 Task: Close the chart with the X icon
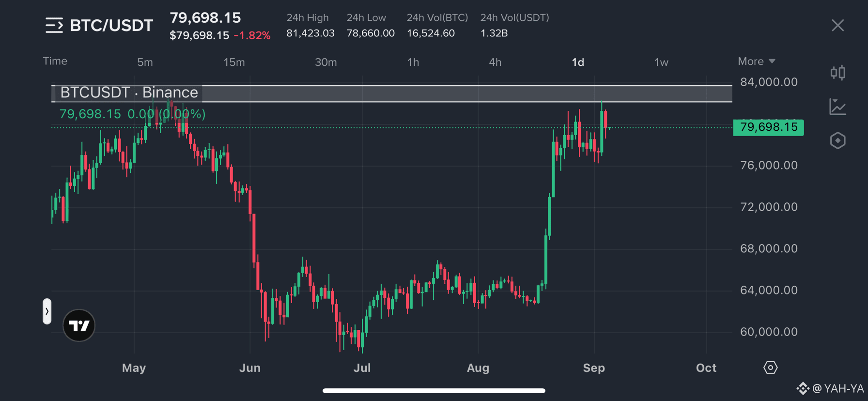coord(837,25)
